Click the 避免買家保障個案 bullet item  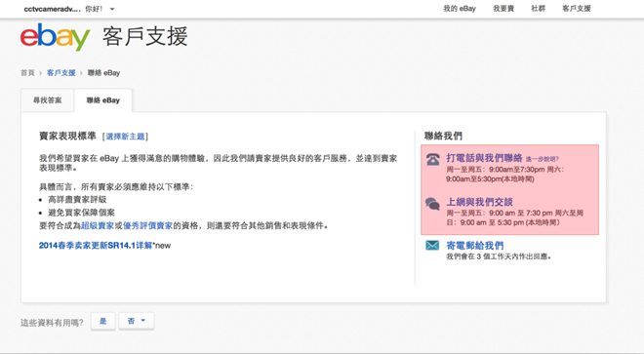(81, 213)
